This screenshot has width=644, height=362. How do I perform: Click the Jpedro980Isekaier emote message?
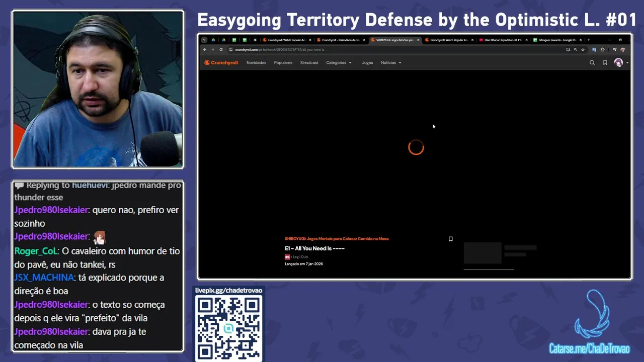coord(99,237)
